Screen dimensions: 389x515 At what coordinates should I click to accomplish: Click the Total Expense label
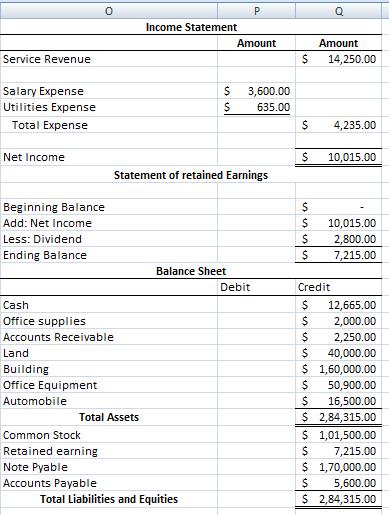click(x=50, y=125)
